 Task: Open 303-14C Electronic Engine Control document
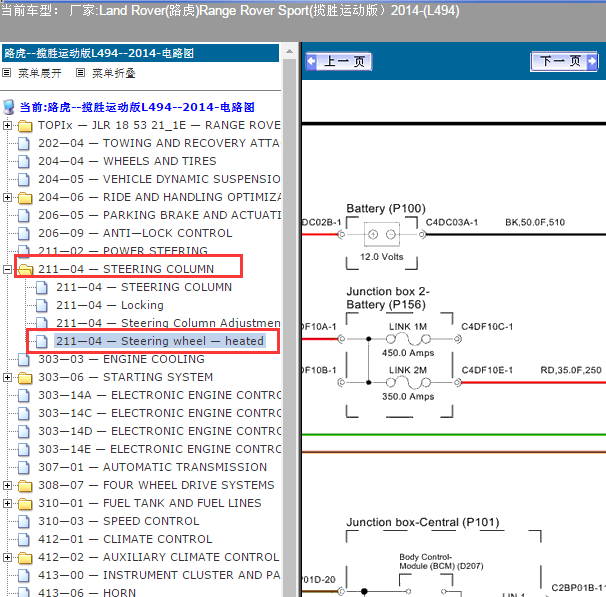click(159, 413)
